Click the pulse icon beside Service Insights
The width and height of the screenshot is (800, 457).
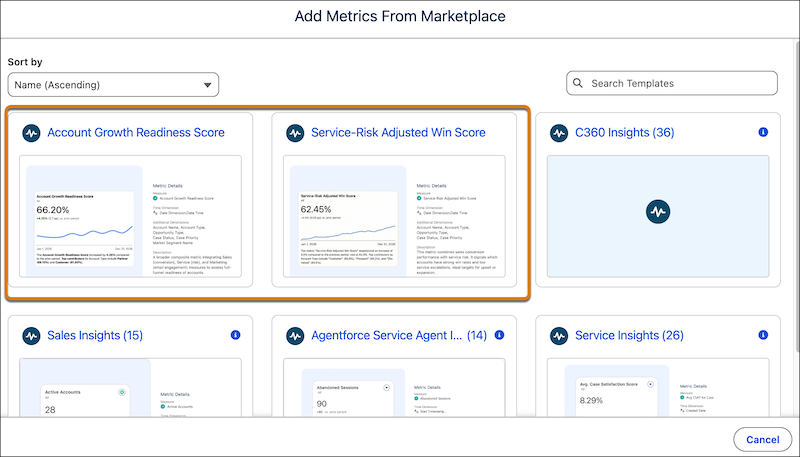[x=559, y=336]
